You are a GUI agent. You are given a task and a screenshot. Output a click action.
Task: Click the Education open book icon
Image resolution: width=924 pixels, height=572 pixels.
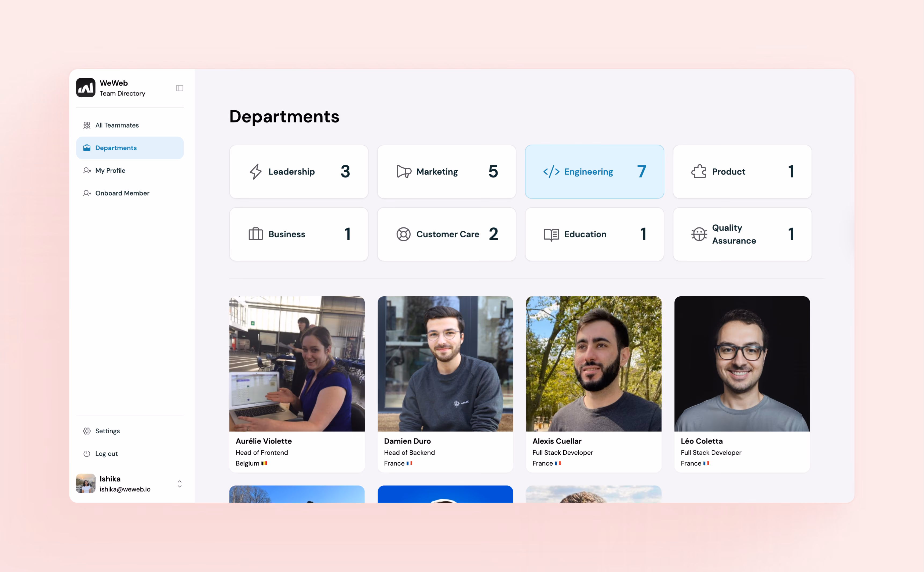(x=551, y=235)
